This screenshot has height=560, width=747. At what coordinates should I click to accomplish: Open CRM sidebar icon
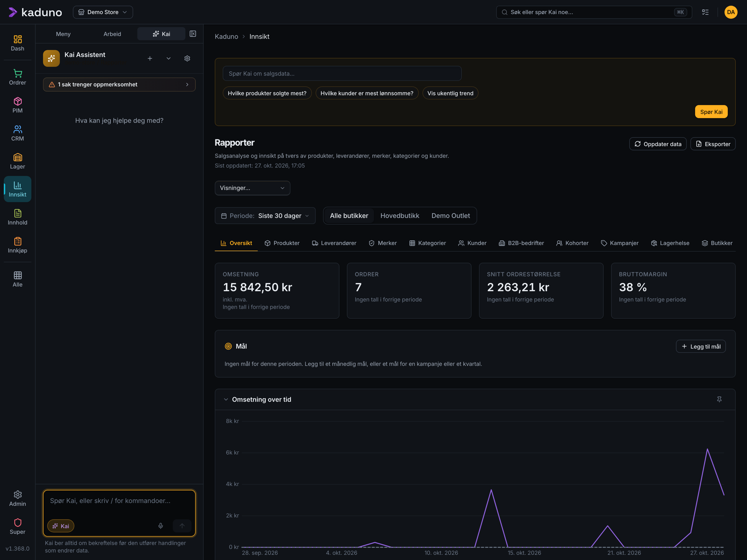(x=18, y=133)
